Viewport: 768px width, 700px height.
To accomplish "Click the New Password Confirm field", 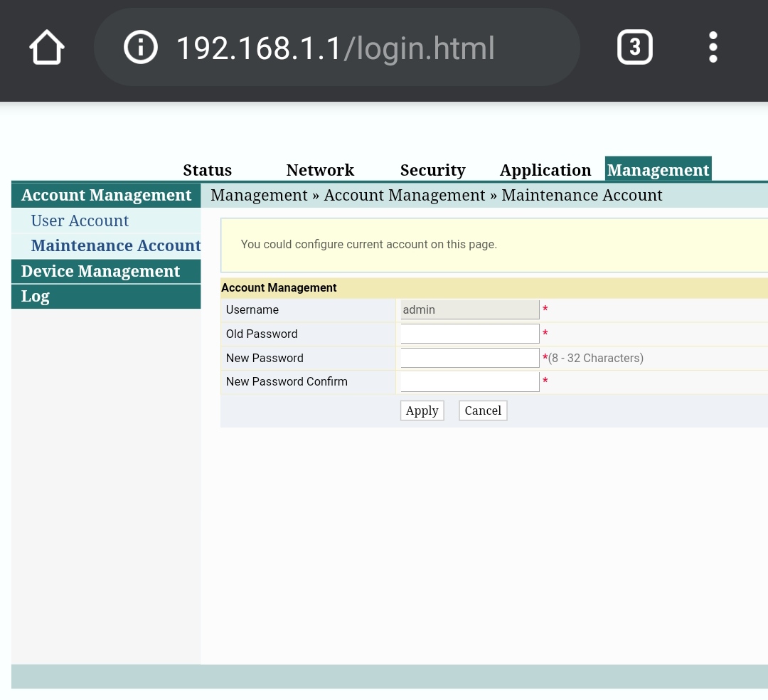I will (x=469, y=381).
